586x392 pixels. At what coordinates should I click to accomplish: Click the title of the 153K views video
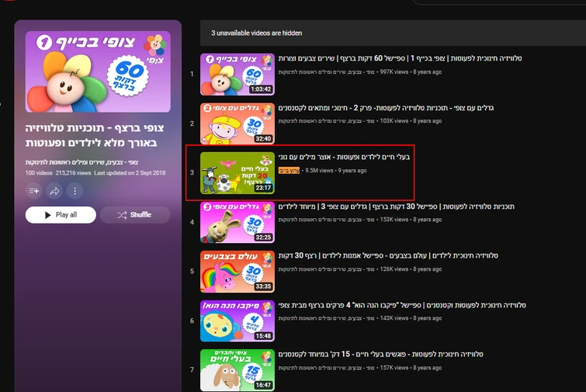(396, 206)
